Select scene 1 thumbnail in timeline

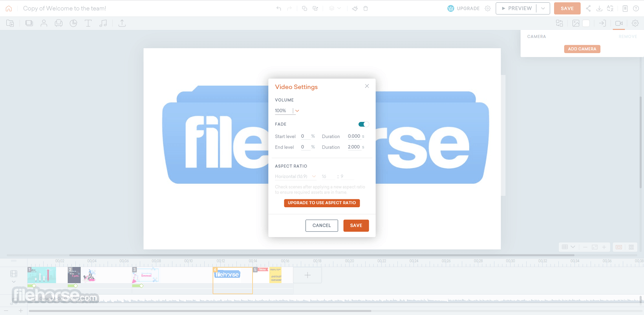point(42,275)
